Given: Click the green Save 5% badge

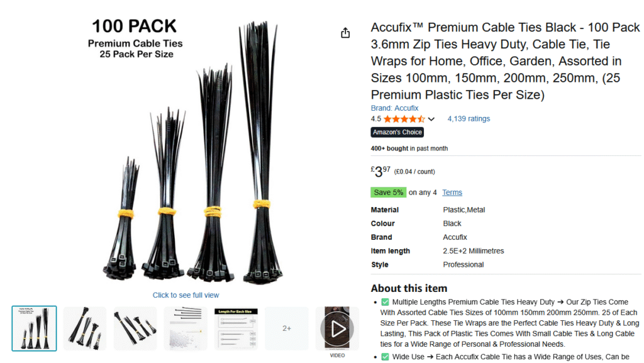Looking at the screenshot, I should pos(388,192).
